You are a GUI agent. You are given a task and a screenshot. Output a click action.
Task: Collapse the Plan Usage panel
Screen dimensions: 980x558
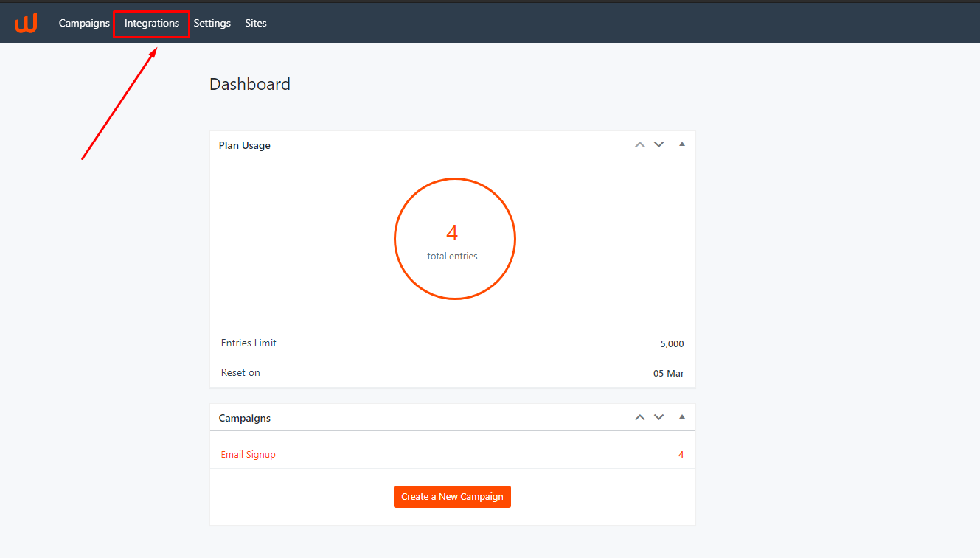pyautogui.click(x=682, y=144)
